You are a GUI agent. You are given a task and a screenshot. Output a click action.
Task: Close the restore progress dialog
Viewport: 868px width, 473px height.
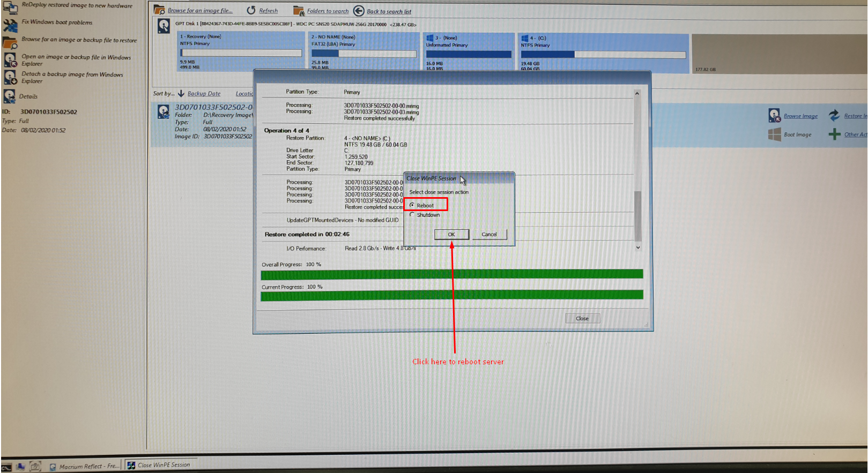pos(582,318)
